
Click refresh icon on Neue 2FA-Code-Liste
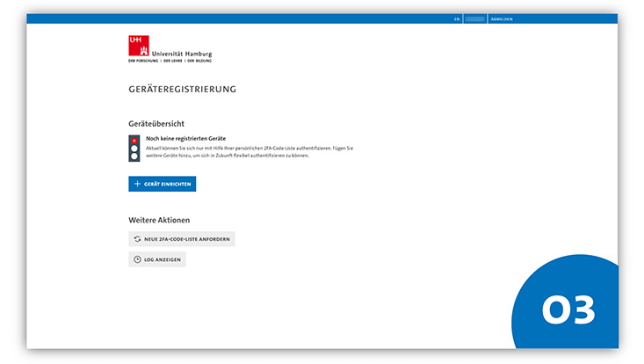click(x=138, y=238)
